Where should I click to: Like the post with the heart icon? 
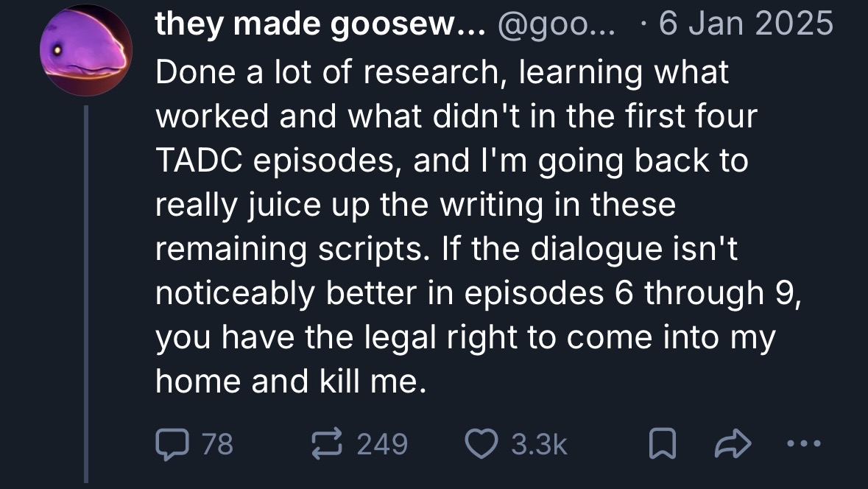[481, 444]
